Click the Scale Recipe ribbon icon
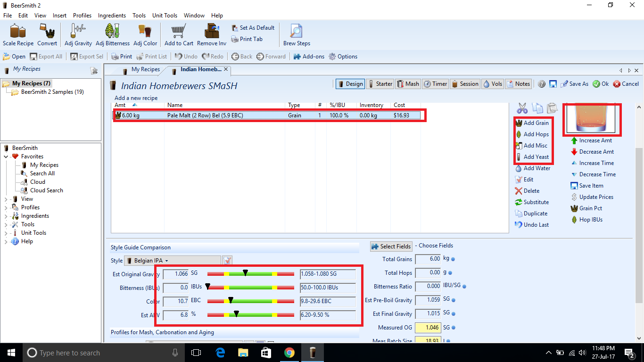This screenshot has width=644, height=362. click(x=18, y=35)
